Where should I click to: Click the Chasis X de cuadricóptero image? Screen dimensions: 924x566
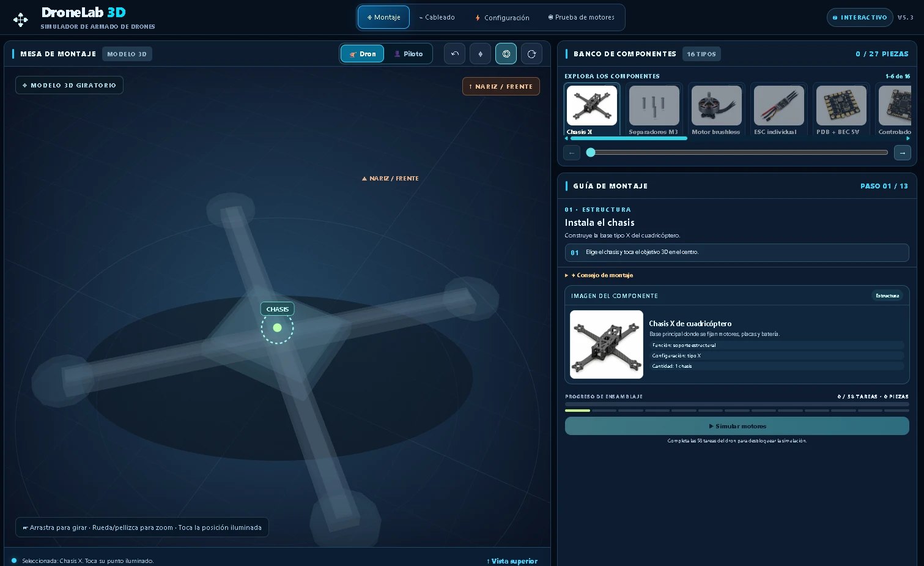607,344
